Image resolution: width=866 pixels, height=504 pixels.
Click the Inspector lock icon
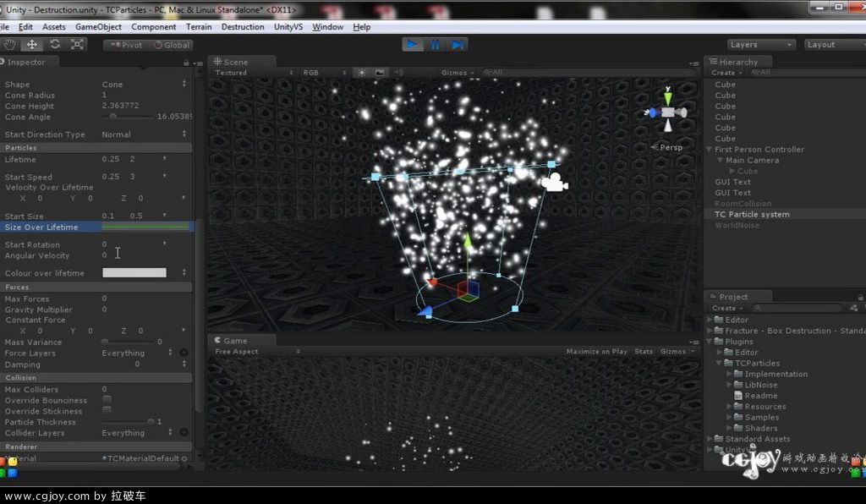(x=186, y=63)
